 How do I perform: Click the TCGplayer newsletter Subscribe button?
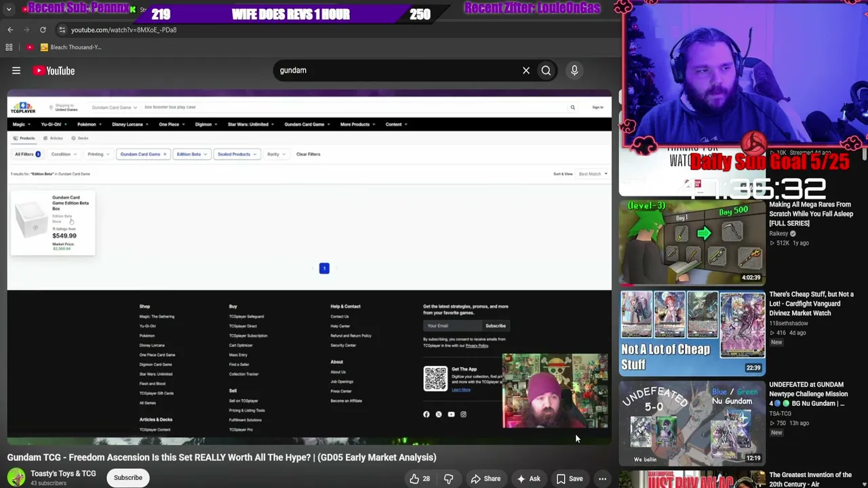pyautogui.click(x=495, y=326)
